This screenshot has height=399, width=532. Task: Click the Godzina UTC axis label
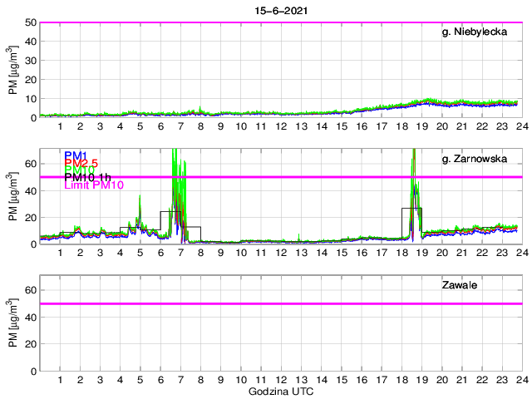[x=280, y=391]
